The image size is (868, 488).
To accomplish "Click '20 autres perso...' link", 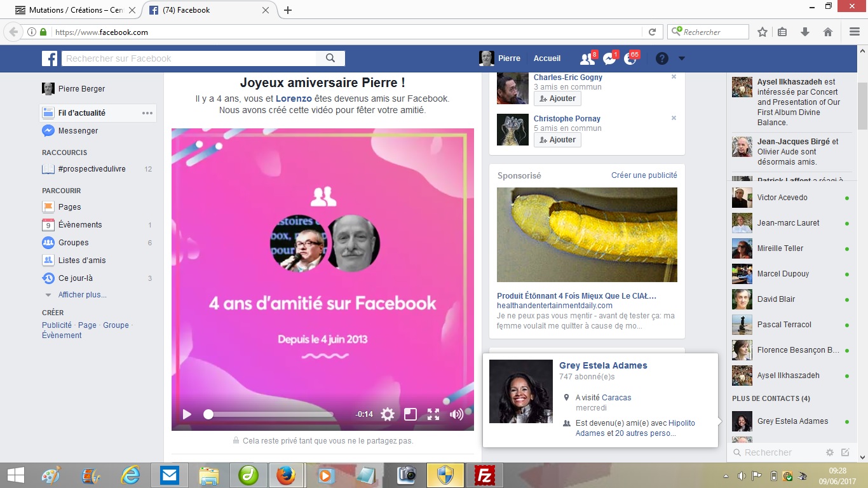I will (x=646, y=433).
